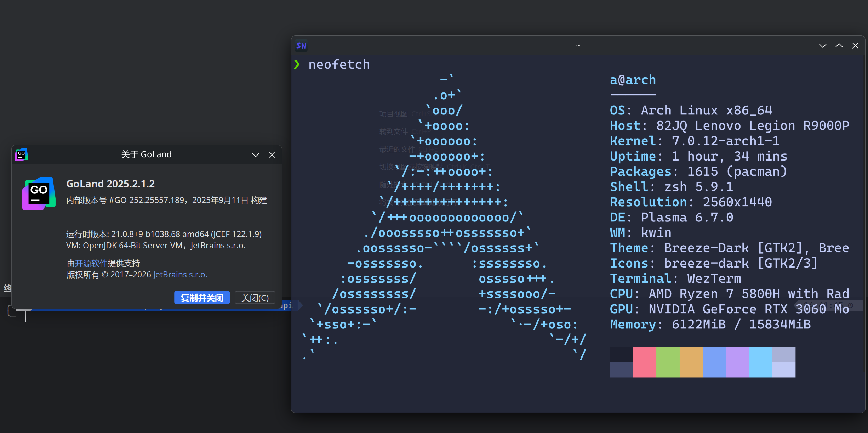The image size is (868, 433).
Task: Click the Icons: breeze-dark line
Action: point(714,263)
